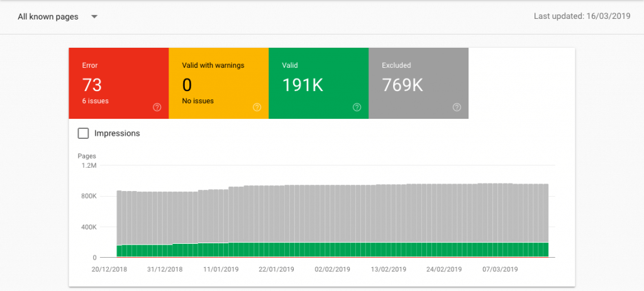Select the red Error 73 card
Screen dimensions: 644x291
(x=119, y=84)
